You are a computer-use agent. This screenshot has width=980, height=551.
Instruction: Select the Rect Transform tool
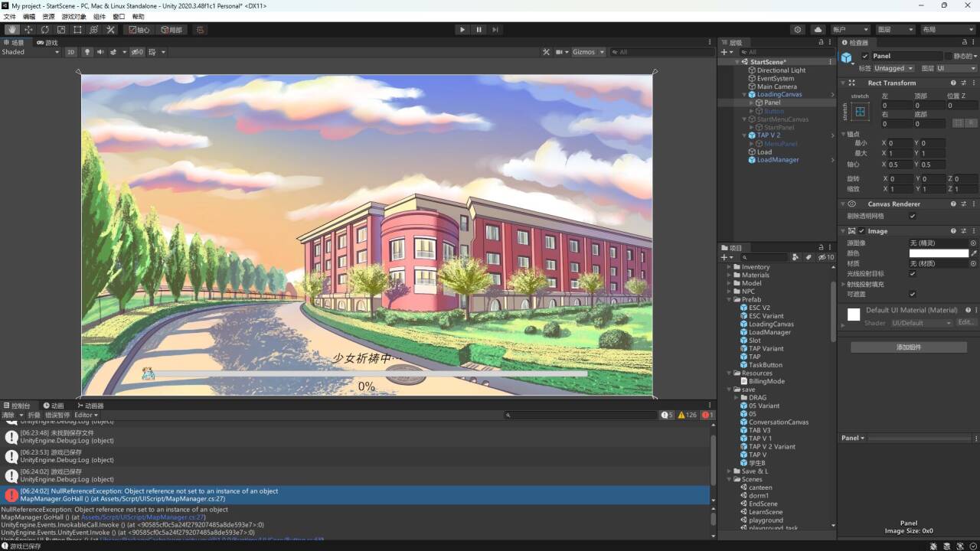tap(77, 30)
